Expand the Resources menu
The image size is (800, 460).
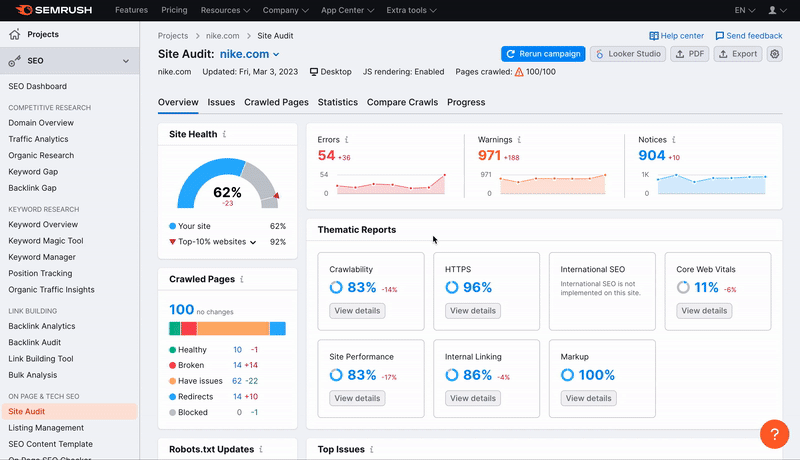tap(225, 10)
